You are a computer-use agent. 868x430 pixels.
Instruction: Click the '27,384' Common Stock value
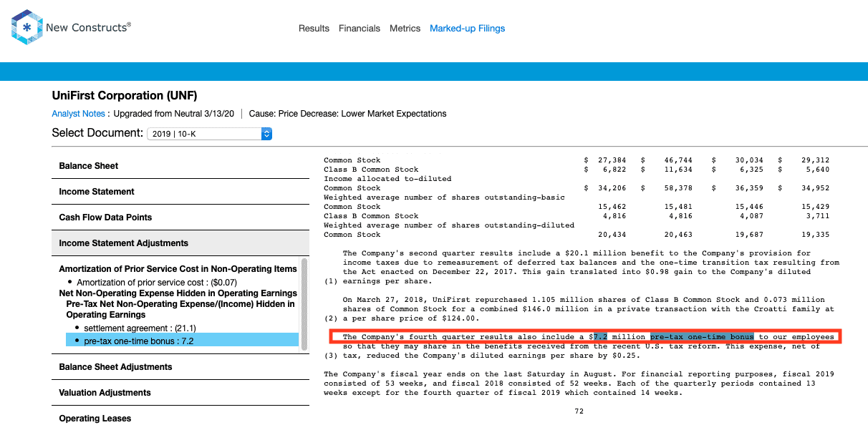(x=613, y=160)
